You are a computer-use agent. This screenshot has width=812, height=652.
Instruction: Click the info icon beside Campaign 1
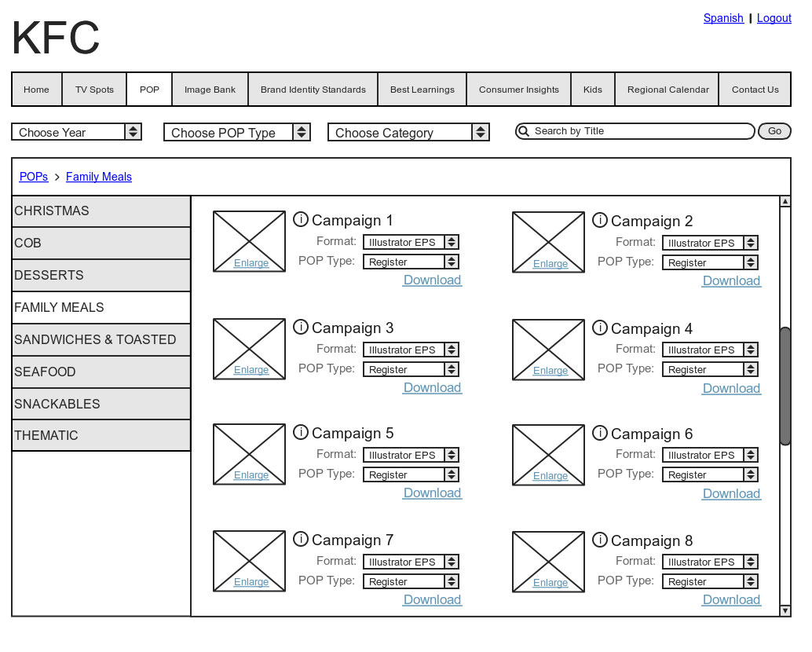tap(300, 220)
